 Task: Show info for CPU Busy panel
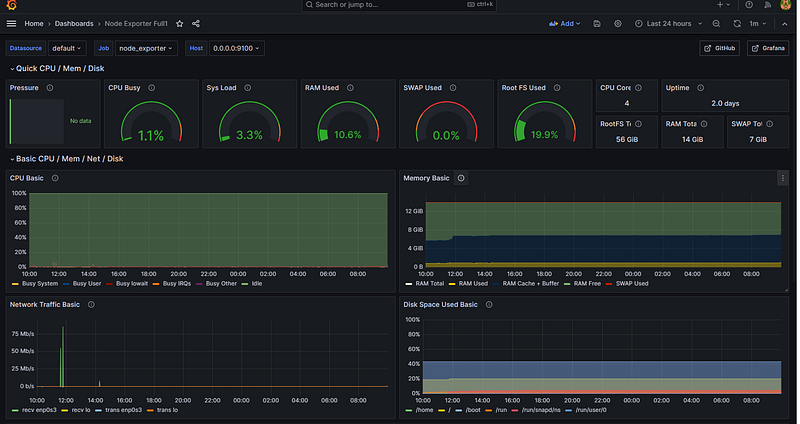tap(152, 88)
